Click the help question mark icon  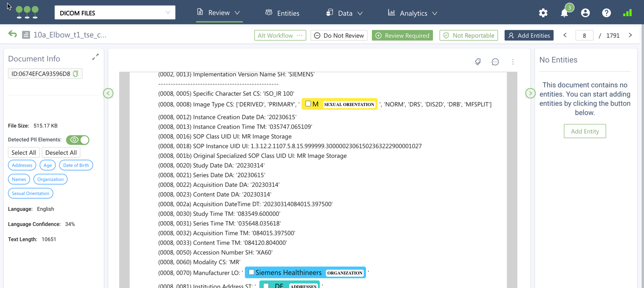(606, 13)
